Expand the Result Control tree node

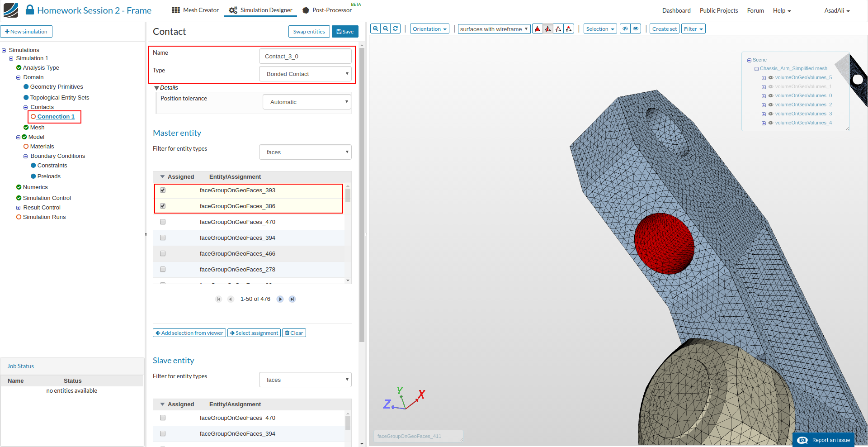pos(19,208)
